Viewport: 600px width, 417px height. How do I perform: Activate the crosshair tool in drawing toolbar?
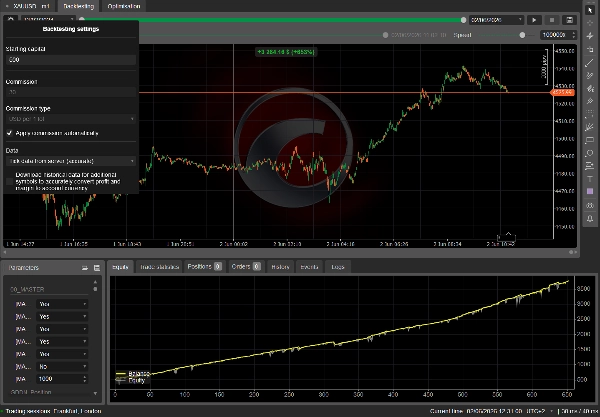590,23
